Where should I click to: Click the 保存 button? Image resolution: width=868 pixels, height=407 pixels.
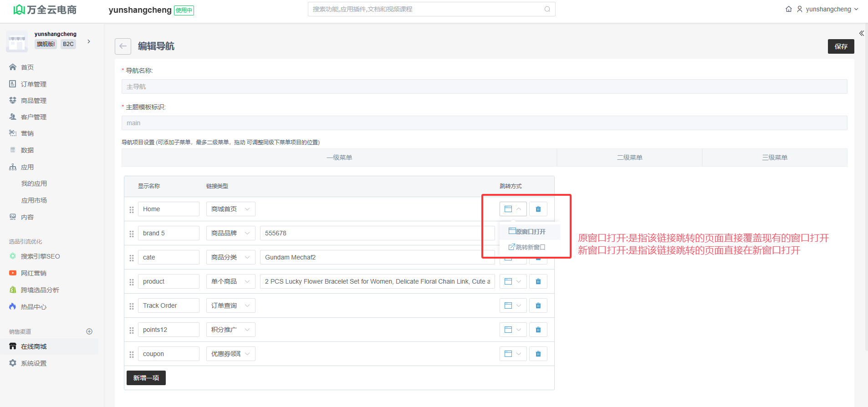point(841,46)
